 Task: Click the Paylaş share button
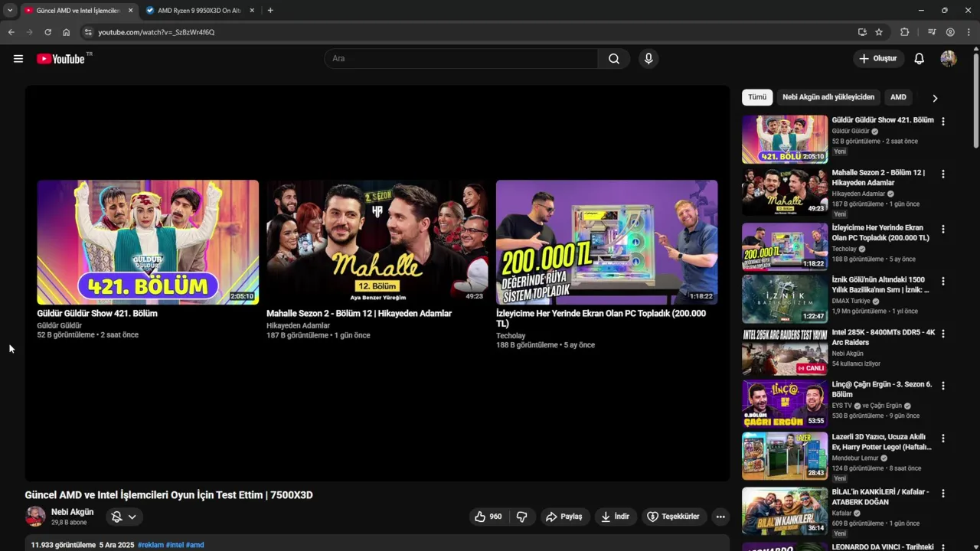(563, 517)
